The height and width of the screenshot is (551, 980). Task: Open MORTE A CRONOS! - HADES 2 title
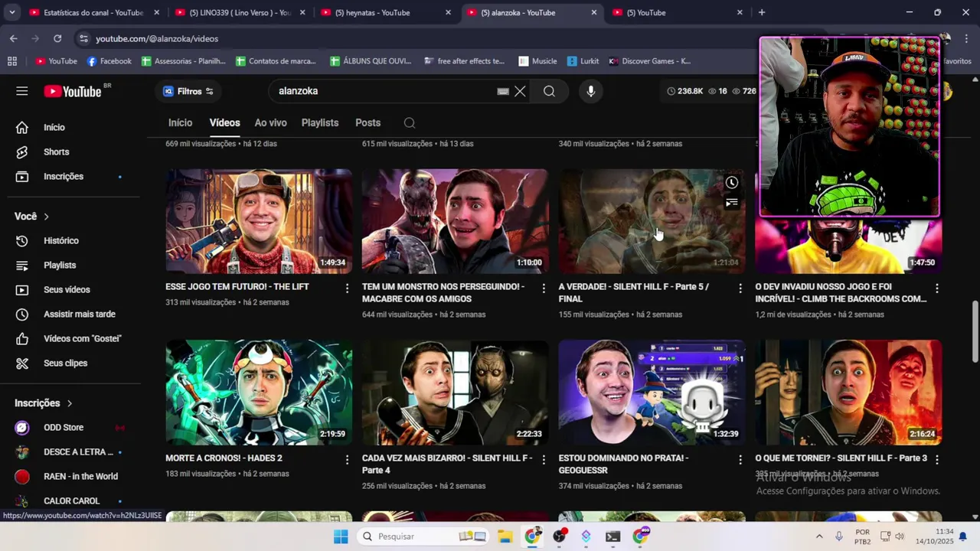pos(224,458)
